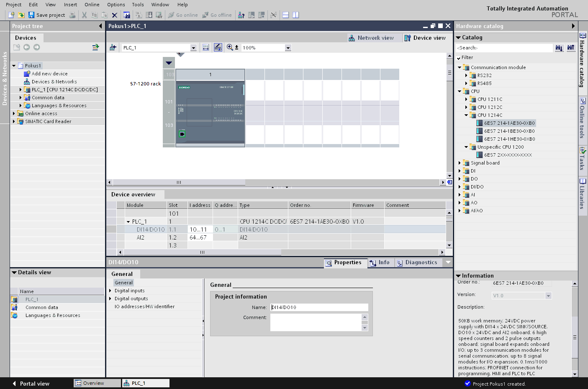Click the Copy icon in toolbar
Image resolution: width=588 pixels, height=389 pixels.
pos(94,15)
